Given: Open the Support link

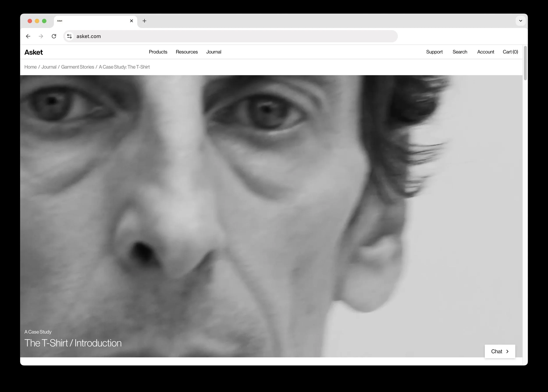Looking at the screenshot, I should point(434,52).
